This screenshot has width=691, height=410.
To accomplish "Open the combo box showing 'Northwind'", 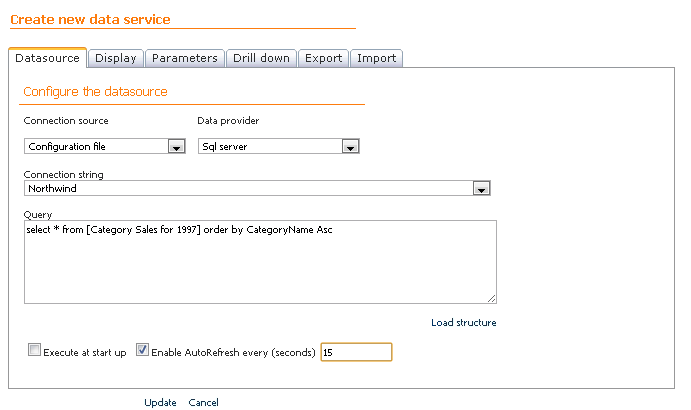I will click(x=248, y=189).
